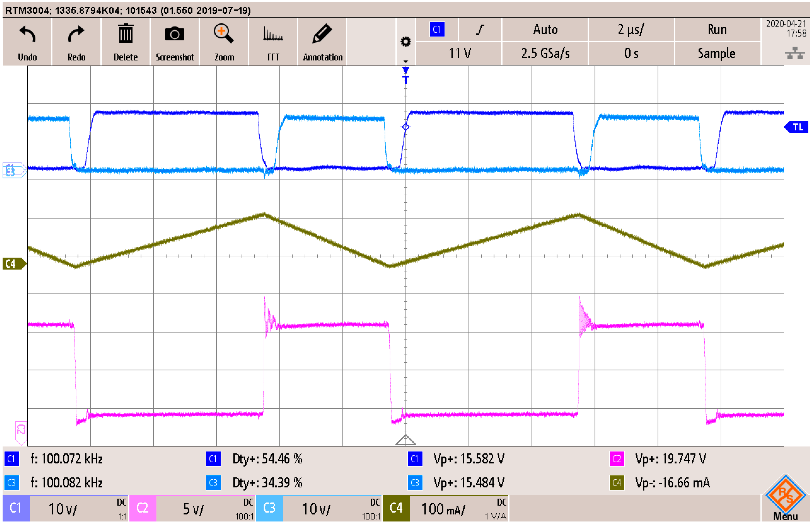812x525 pixels.
Task: Click the TL trigger level marker
Action: tap(797, 127)
